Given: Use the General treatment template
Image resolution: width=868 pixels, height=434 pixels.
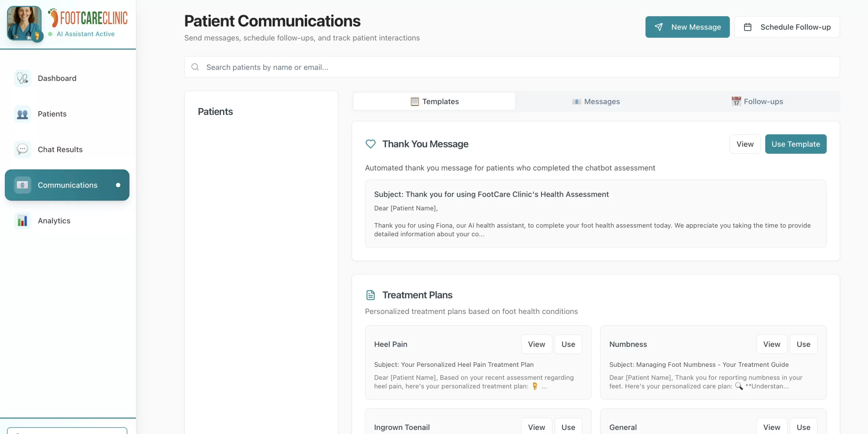Looking at the screenshot, I should [x=804, y=427].
